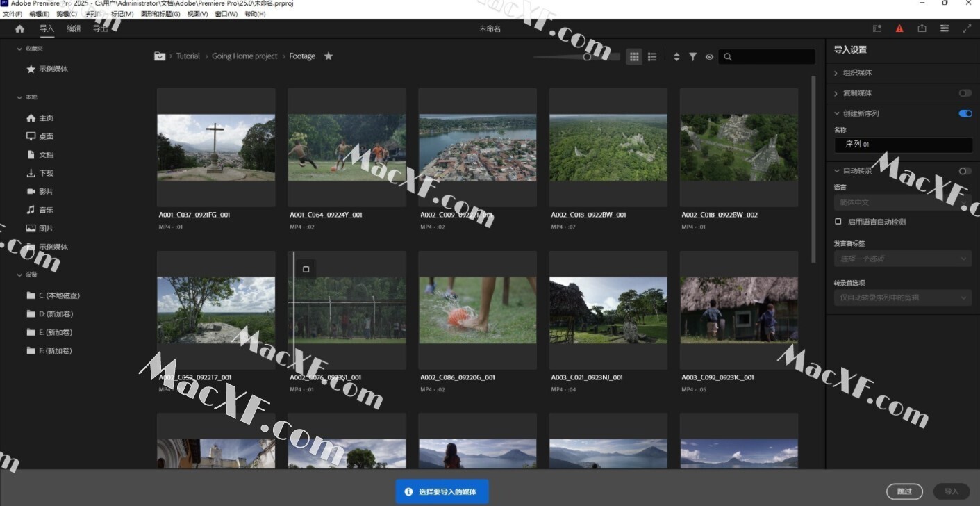Select clip A003_C092_09231C_001
Screen dimensions: 980x506
[x=738, y=310]
